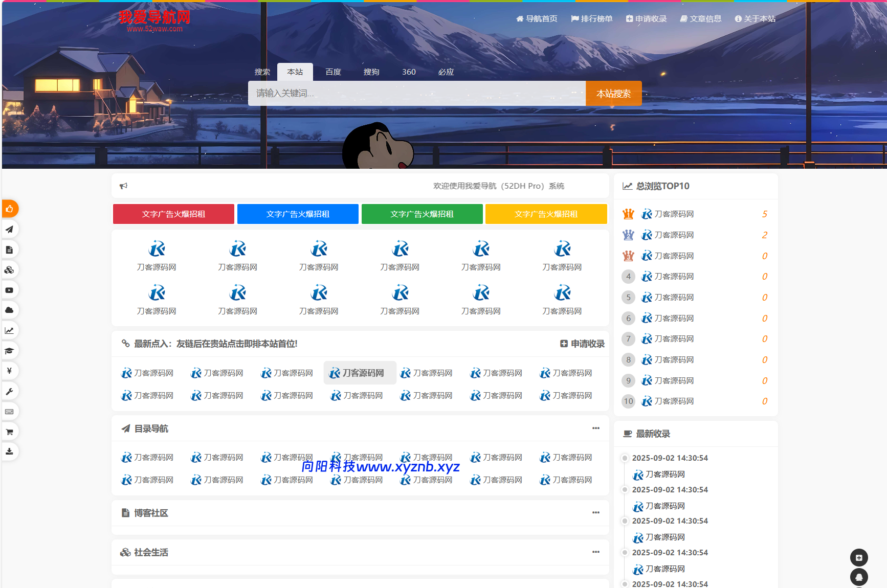Expand the 社会生活 section more menu

[x=595, y=552]
